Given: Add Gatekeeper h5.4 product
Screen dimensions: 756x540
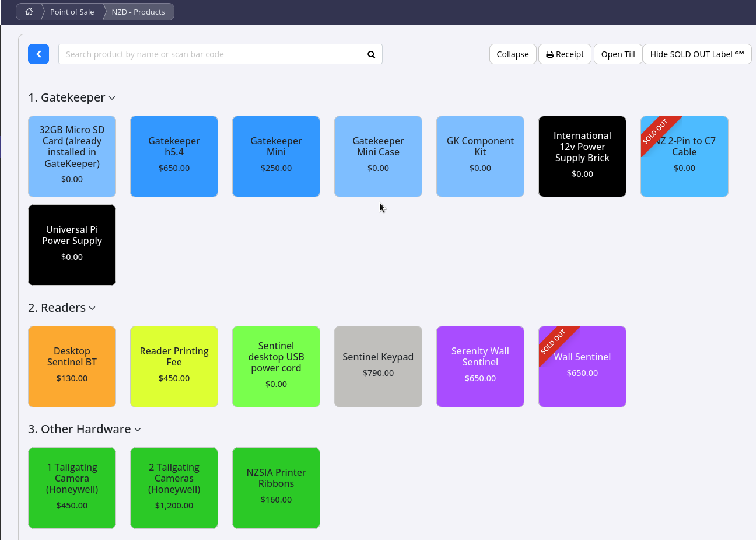Looking at the screenshot, I should tap(174, 156).
